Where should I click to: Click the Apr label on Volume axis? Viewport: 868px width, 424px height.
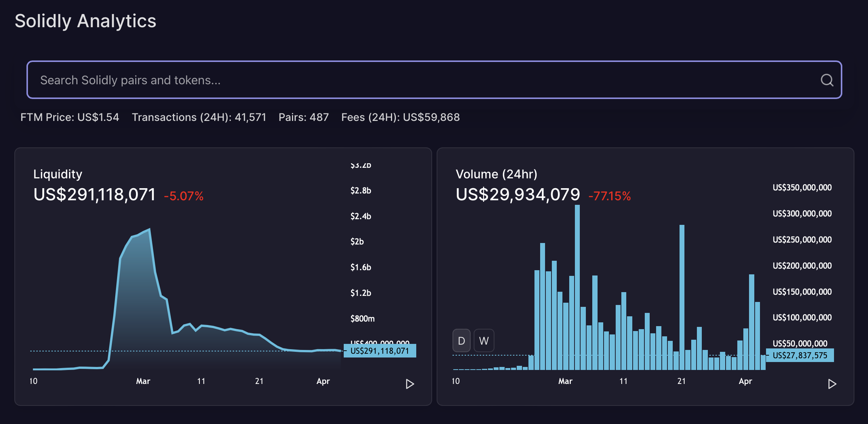coord(745,381)
